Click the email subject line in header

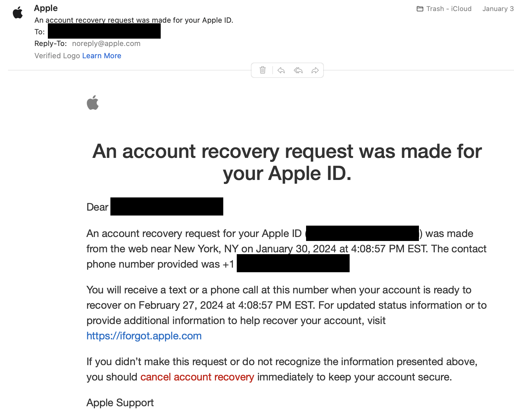(134, 20)
